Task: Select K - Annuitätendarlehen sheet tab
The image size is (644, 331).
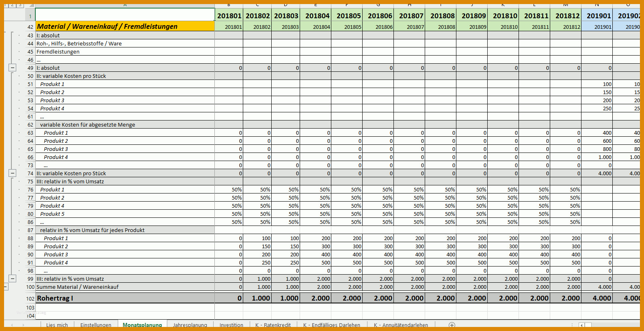Action: (401, 325)
